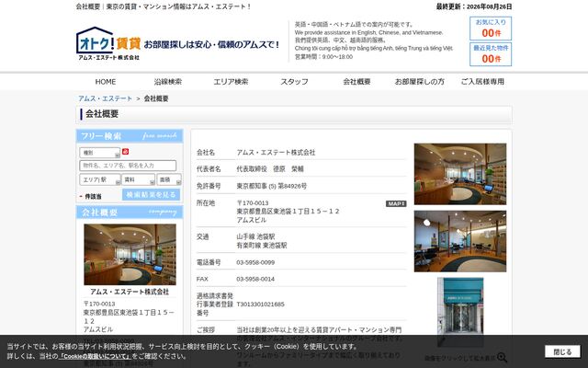Image resolution: width=588 pixels, height=368 pixels.
Task: Click the red required icon beside 種別
Action: [x=125, y=151]
